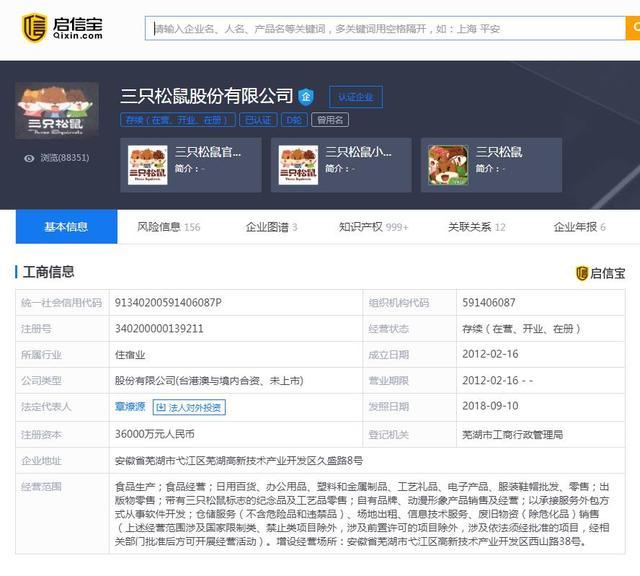
Task: Switch to the 基本信息 tab
Action: tap(66, 227)
